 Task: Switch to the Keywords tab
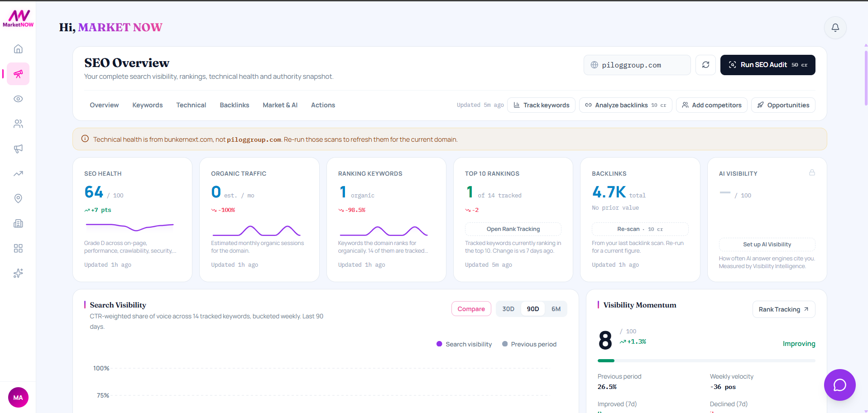point(147,105)
